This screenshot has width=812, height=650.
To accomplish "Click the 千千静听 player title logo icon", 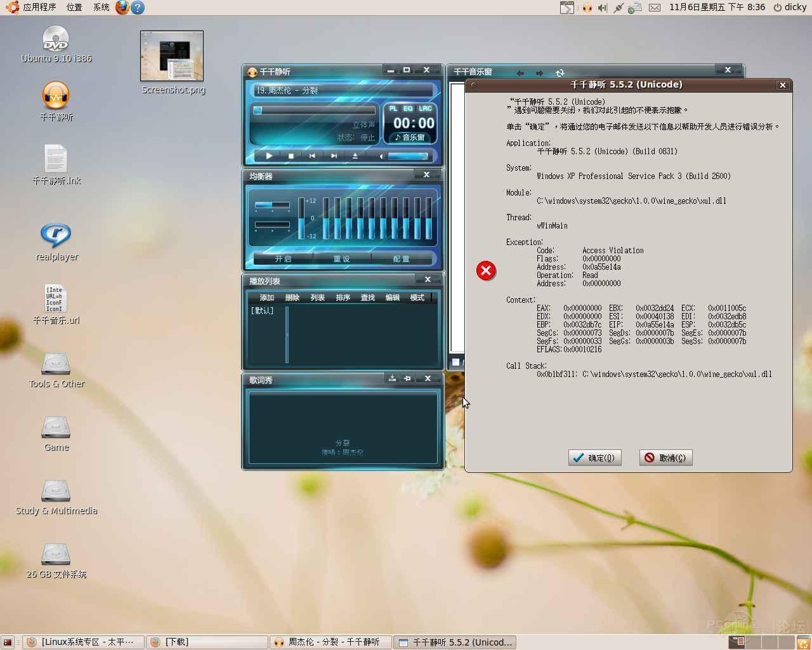I will [252, 72].
